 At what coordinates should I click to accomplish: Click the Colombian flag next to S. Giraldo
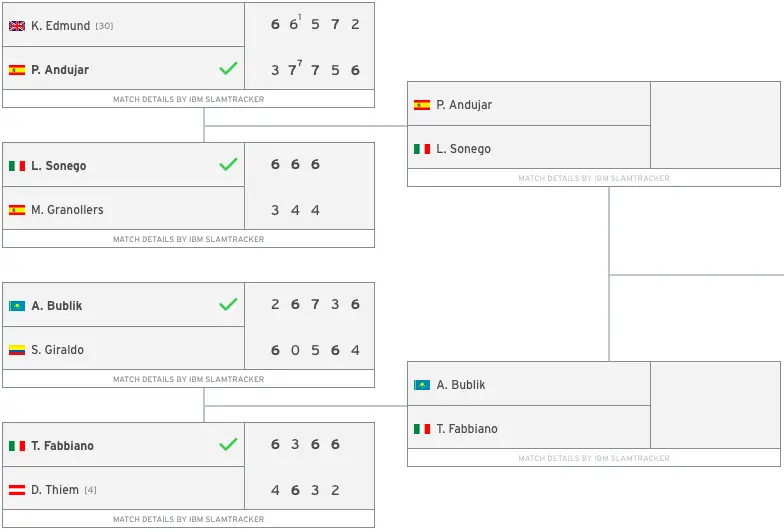[x=17, y=350]
